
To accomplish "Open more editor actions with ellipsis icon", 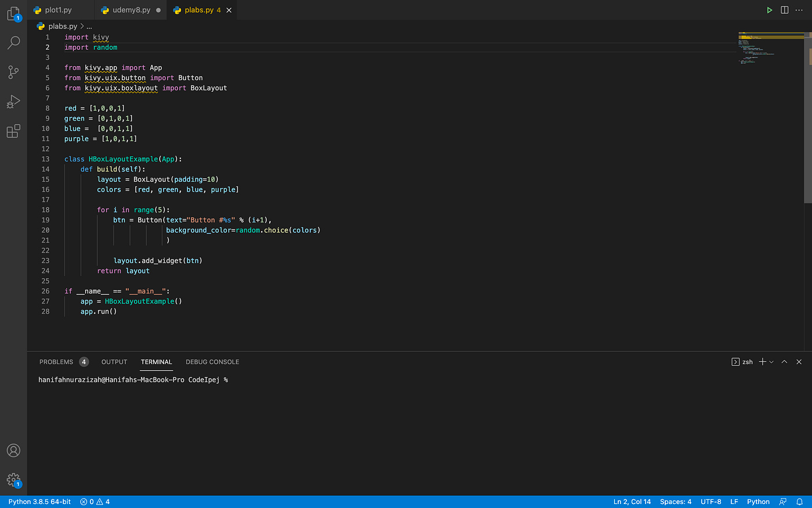I will pos(799,10).
